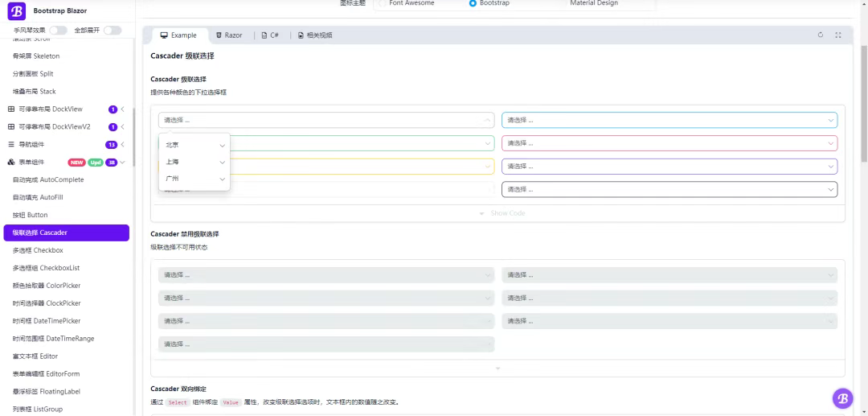Open the green-bordered cascader dropdown
868x416 pixels.
[362, 143]
